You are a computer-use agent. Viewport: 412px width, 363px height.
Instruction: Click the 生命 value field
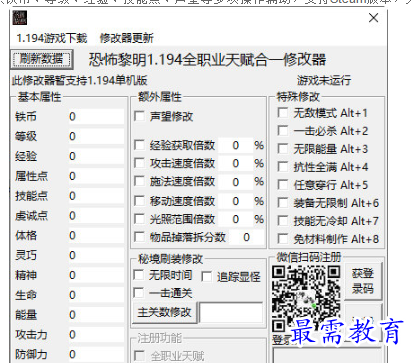point(96,295)
